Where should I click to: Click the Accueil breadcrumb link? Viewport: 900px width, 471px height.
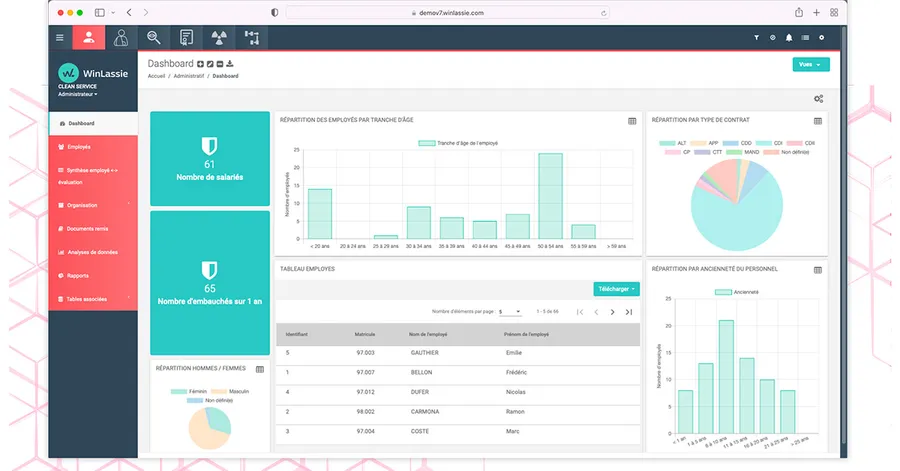[156, 76]
